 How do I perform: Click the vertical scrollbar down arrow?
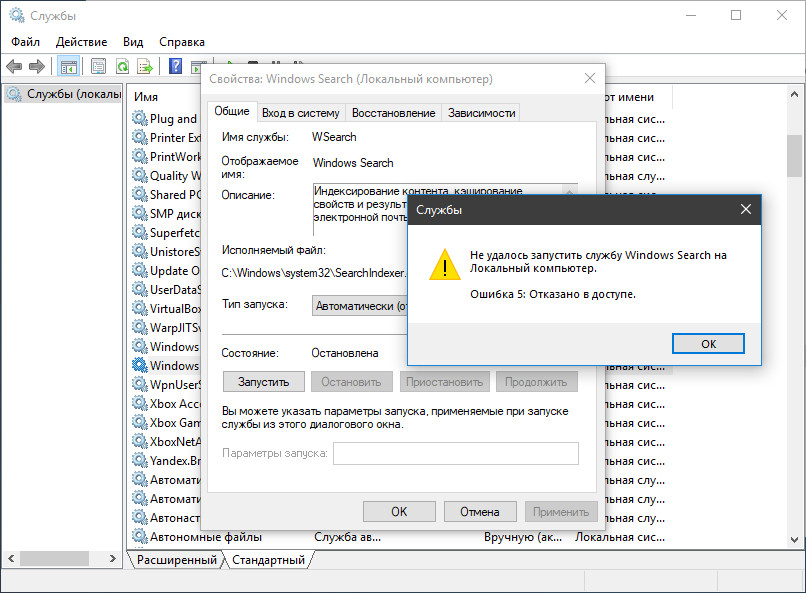pyautogui.click(x=794, y=540)
